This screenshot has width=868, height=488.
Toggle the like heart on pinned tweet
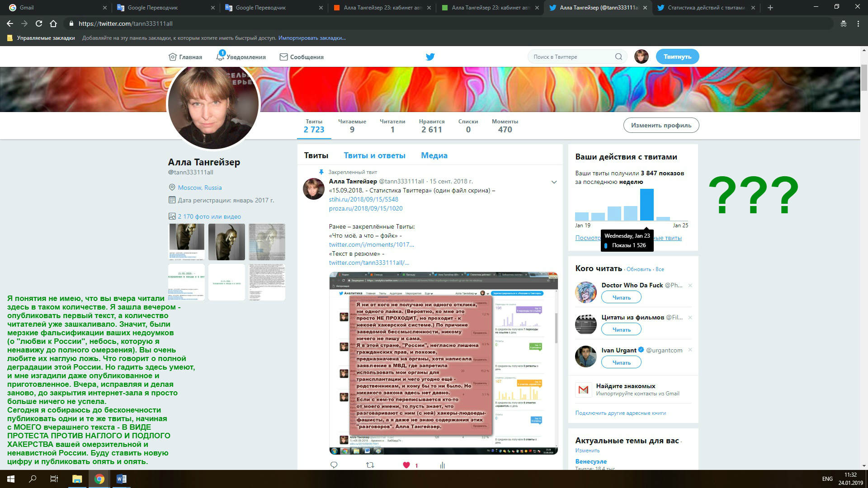[406, 465]
